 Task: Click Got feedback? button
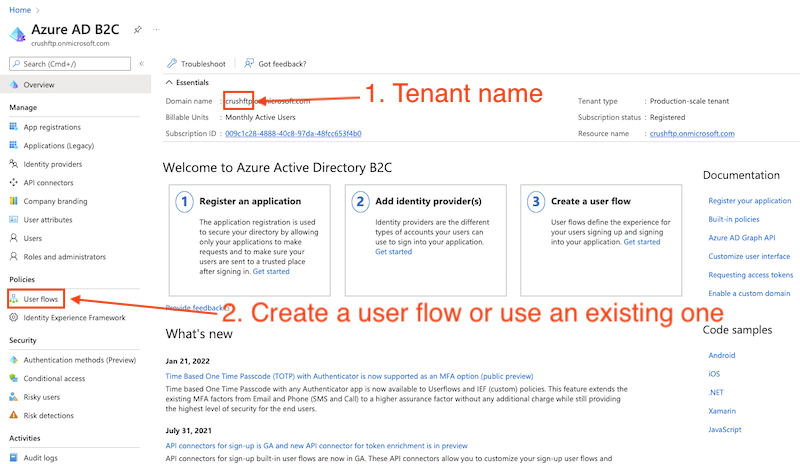coord(276,64)
